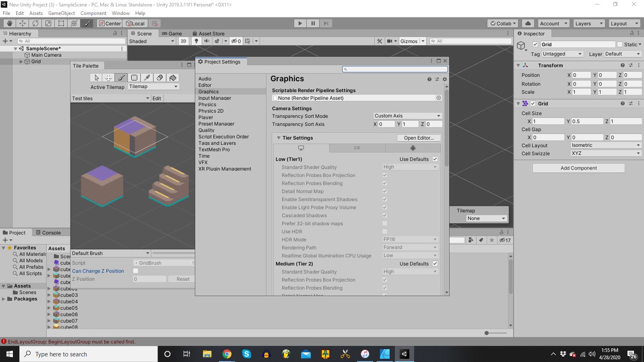Open Scene view tools wrench icon
The height and width of the screenshot is (362, 644).
tap(379, 41)
